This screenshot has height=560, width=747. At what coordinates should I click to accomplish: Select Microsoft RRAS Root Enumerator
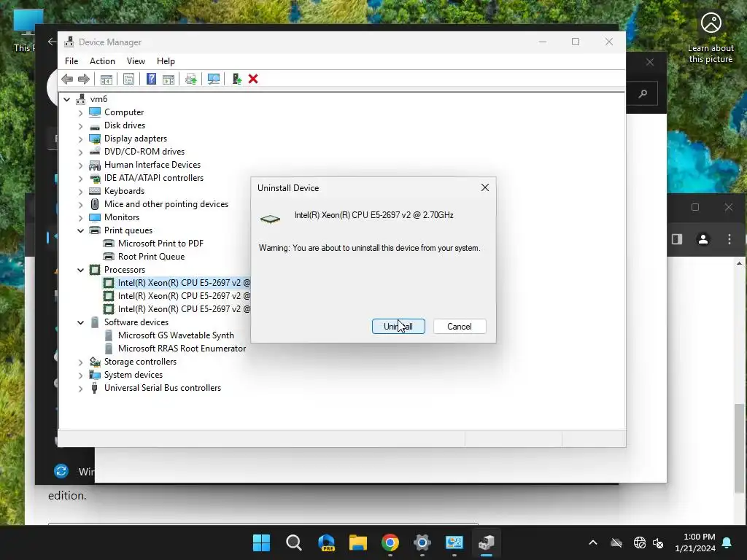click(182, 348)
